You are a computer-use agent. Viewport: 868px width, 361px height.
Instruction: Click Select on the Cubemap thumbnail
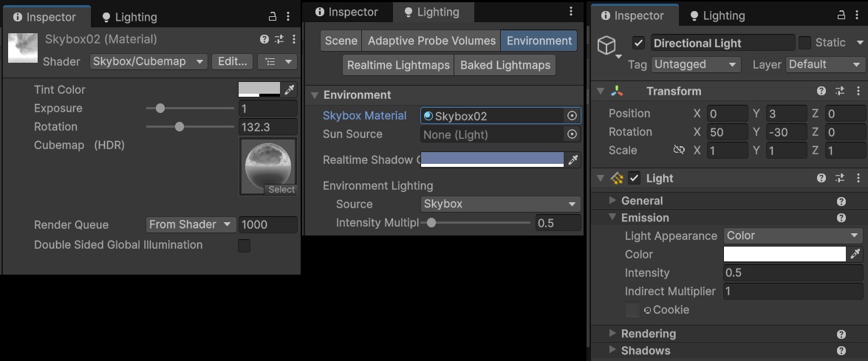tap(281, 190)
